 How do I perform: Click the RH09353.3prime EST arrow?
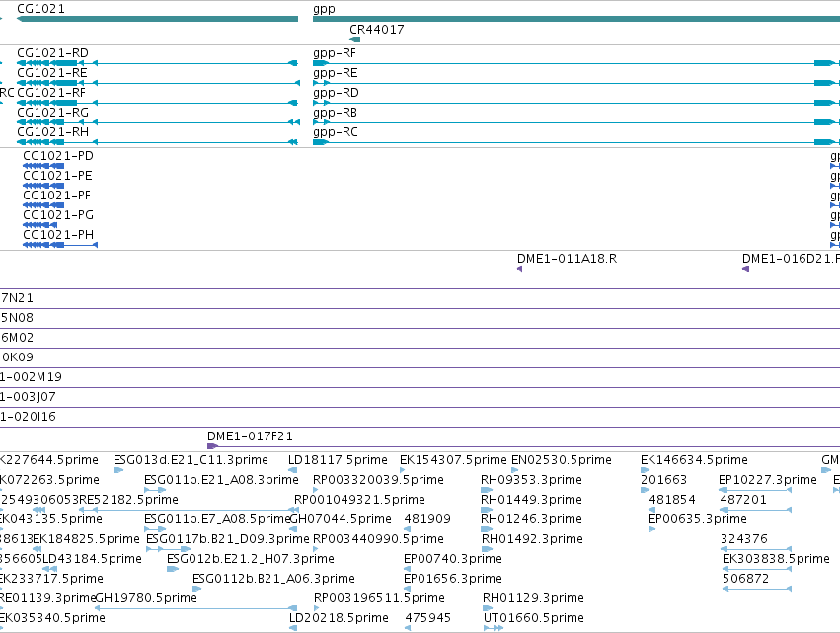pos(487,490)
